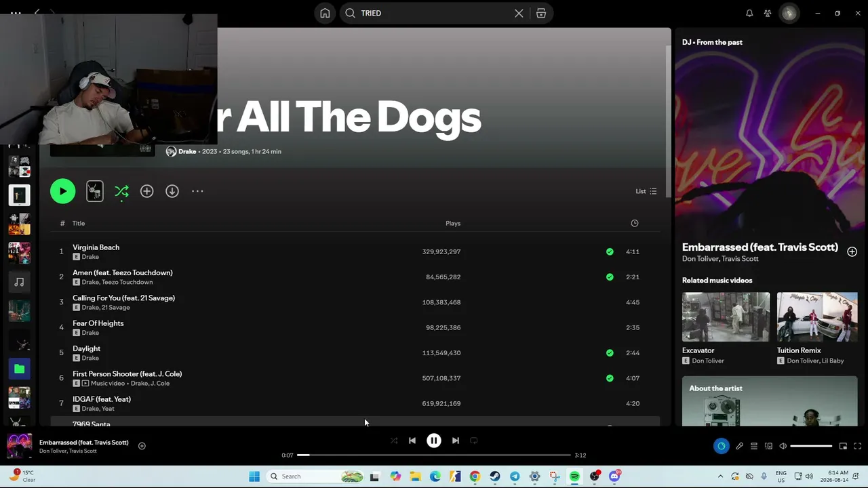
Task: Skip to the next track
Action: tap(456, 441)
